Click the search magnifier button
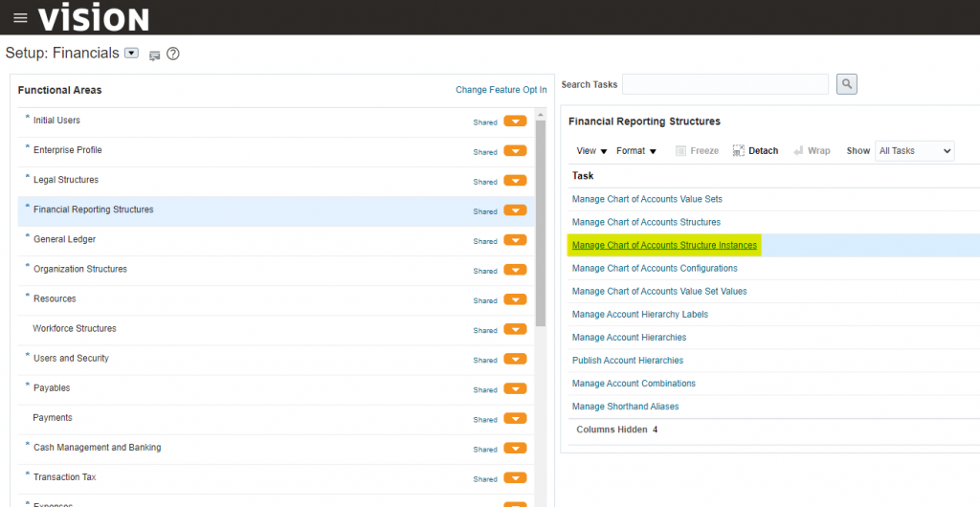 coord(846,84)
